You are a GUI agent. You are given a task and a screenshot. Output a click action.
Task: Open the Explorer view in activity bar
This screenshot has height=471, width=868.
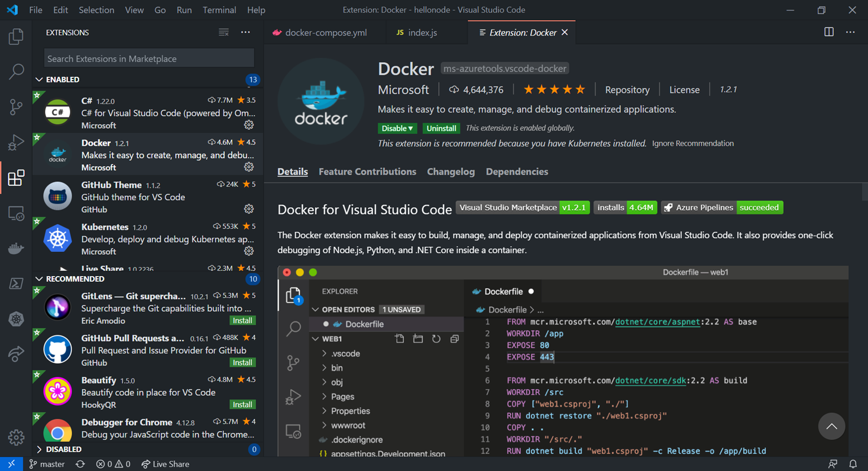tap(16, 37)
